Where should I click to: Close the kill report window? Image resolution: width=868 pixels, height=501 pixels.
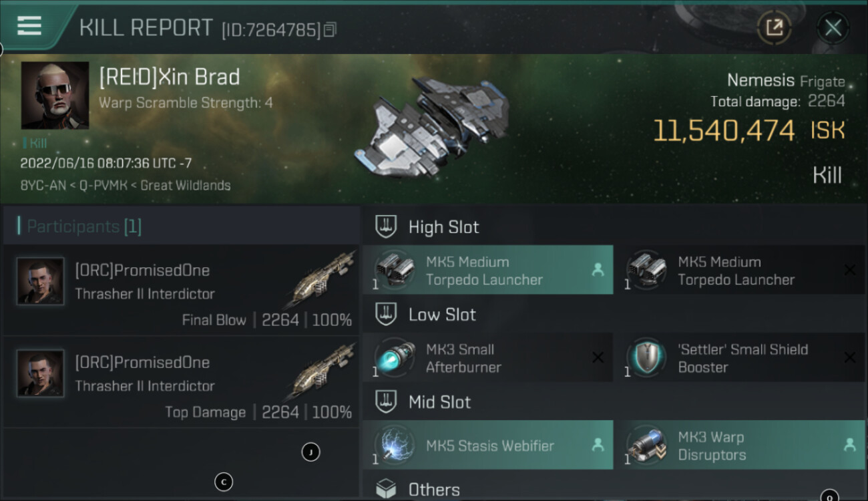click(833, 28)
